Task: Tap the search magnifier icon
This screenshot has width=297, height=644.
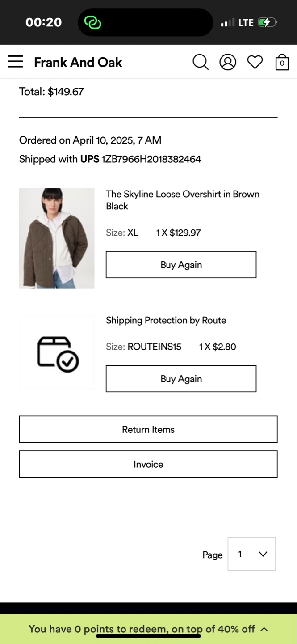Action: (x=201, y=62)
